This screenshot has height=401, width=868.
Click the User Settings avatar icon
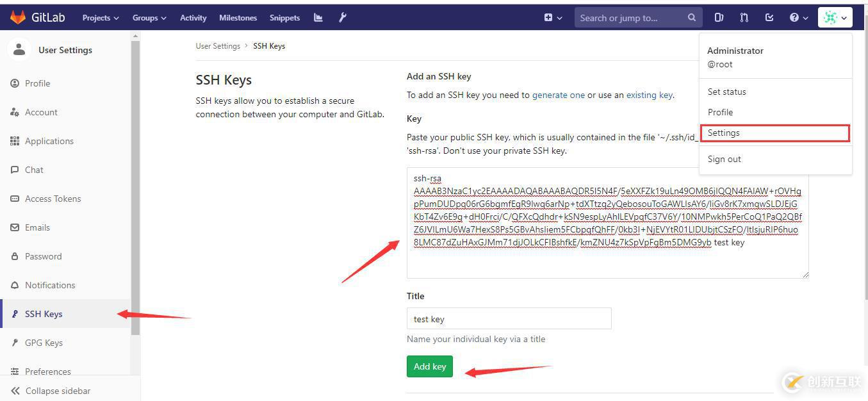tap(19, 49)
